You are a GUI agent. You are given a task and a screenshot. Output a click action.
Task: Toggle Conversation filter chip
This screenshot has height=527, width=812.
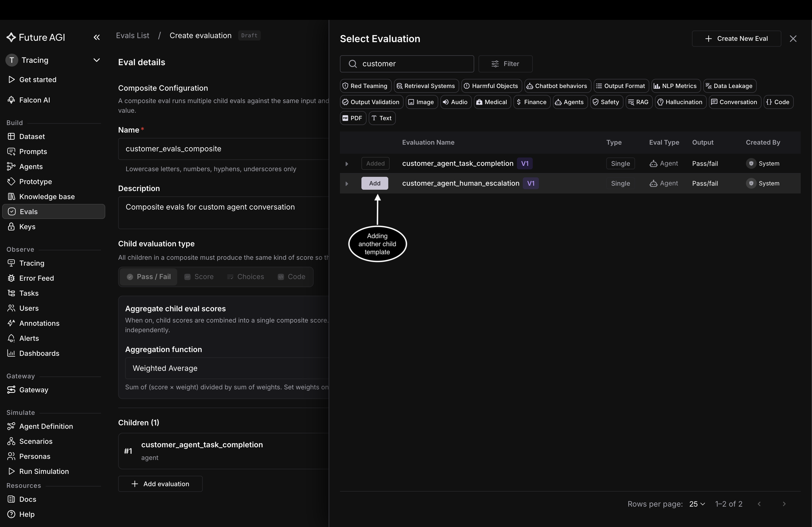tap(735, 102)
